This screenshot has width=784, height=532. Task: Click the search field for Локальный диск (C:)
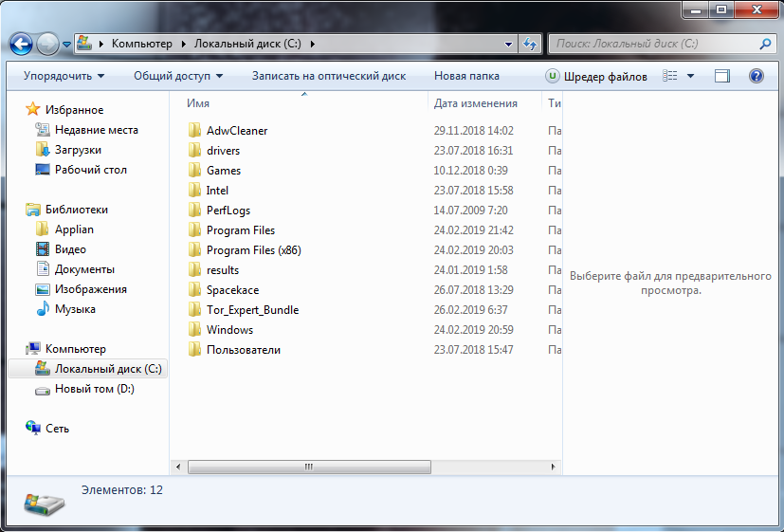(x=654, y=44)
